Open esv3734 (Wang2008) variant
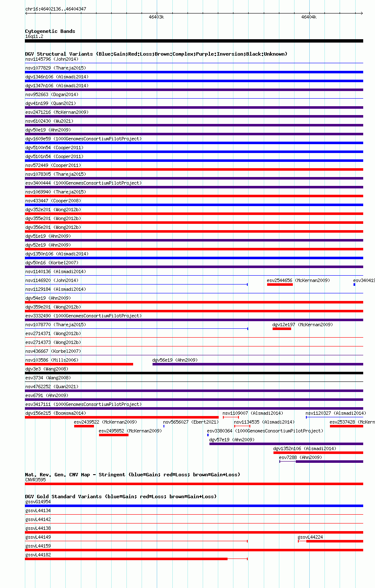The image size is (375, 588). [x=48, y=378]
